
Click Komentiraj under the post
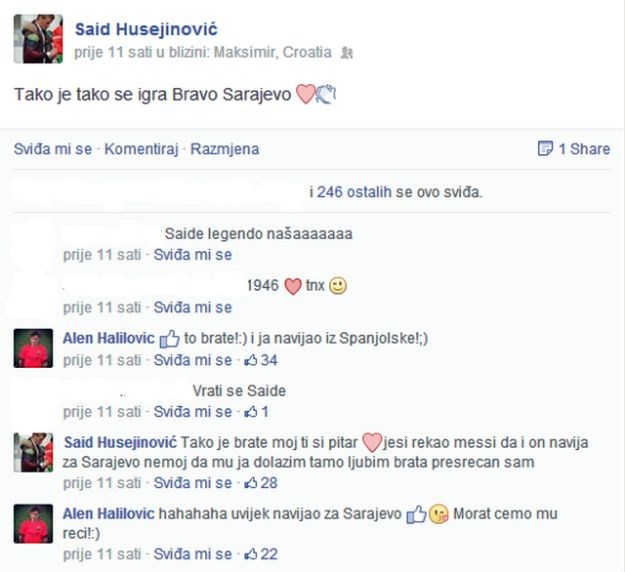click(141, 149)
